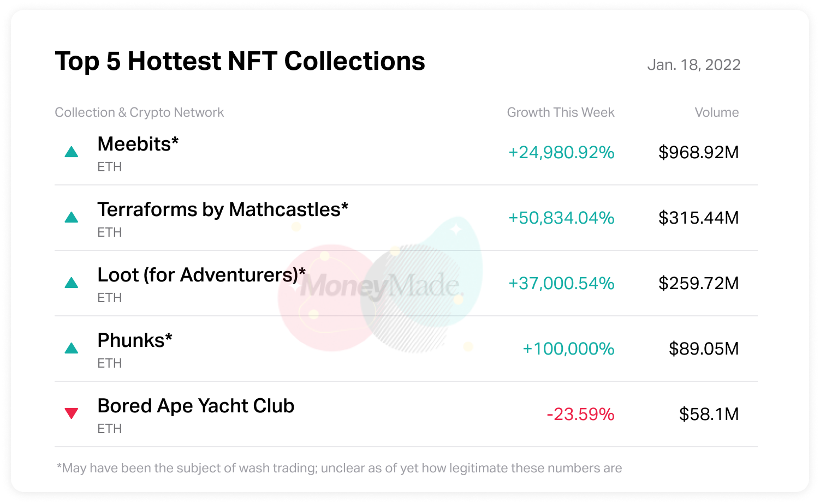
Task: Click the green up triangle beside Terraforms
Action: [x=72, y=218]
